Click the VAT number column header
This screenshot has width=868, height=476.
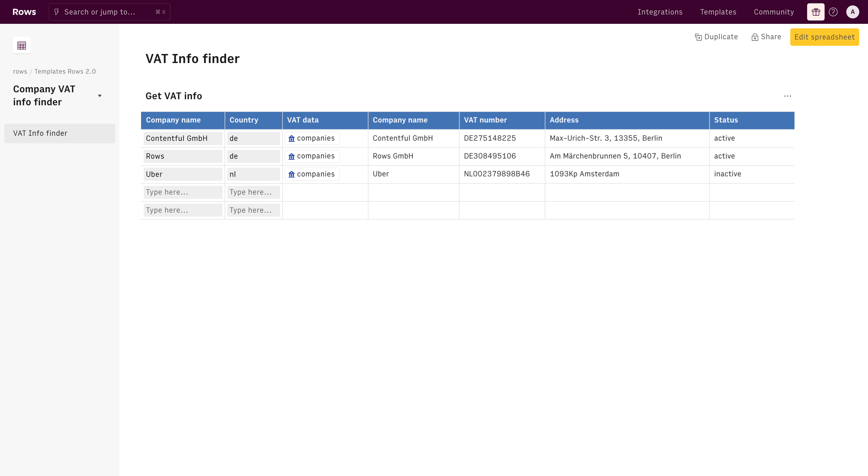(502, 120)
